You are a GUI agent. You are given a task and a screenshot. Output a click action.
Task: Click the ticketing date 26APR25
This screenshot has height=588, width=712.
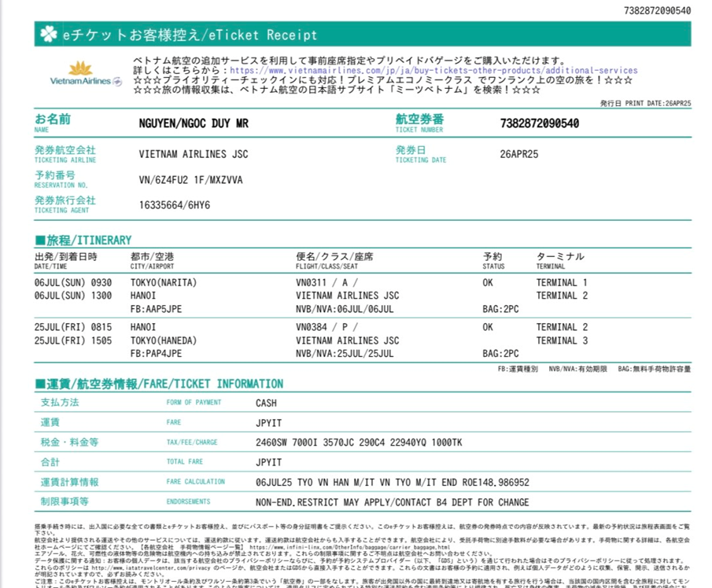click(519, 154)
